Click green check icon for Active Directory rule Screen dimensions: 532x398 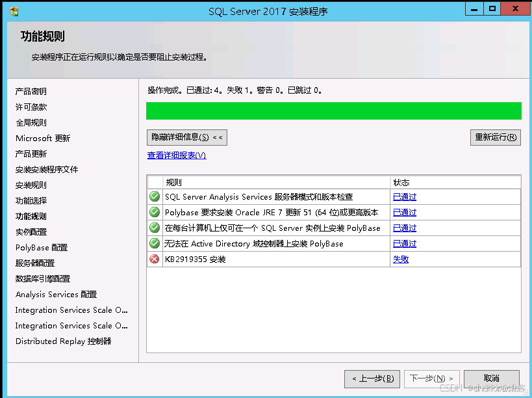click(x=155, y=243)
